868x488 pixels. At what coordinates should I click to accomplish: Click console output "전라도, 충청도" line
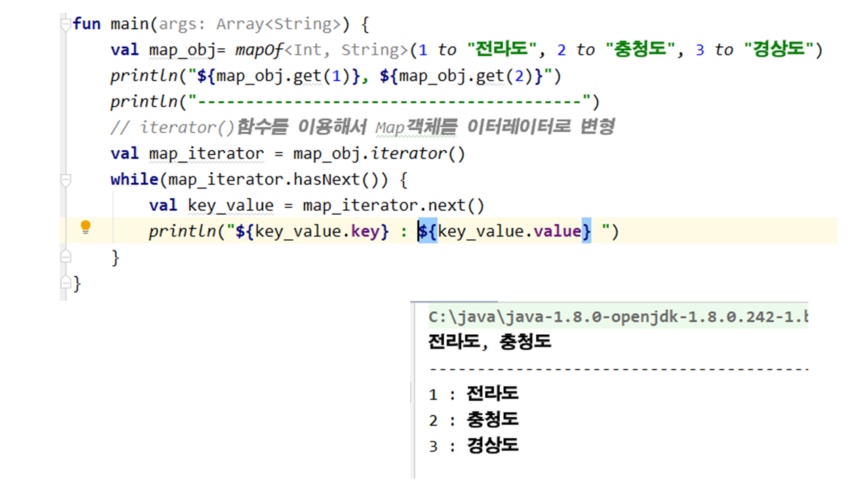490,342
